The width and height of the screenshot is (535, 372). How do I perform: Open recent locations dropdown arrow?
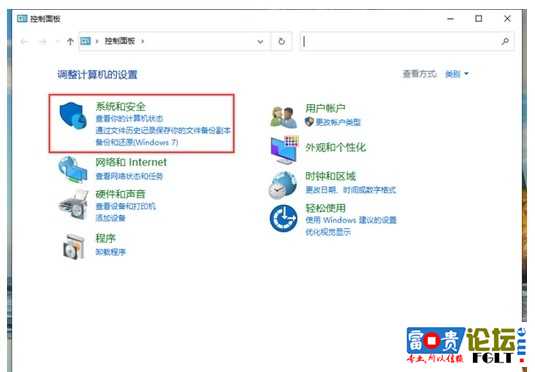(x=58, y=42)
